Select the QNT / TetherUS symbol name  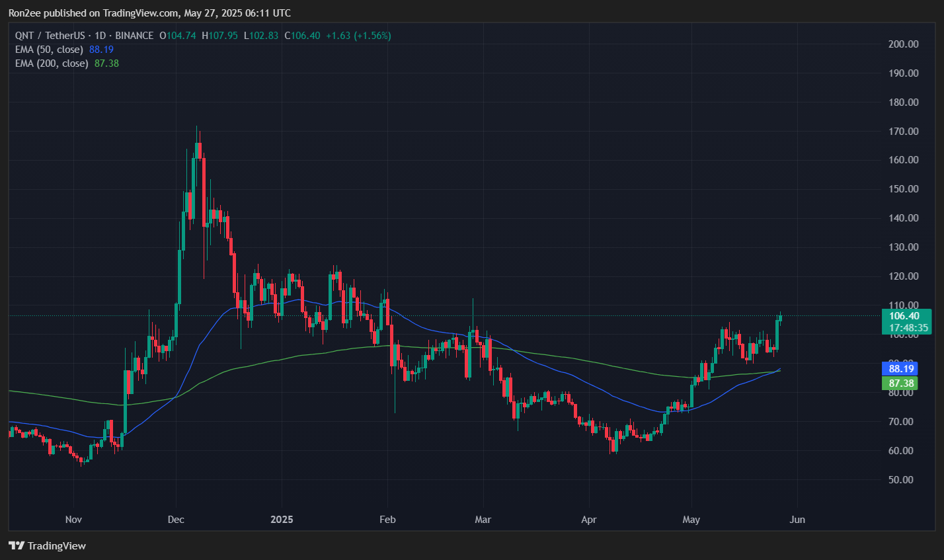coord(50,35)
